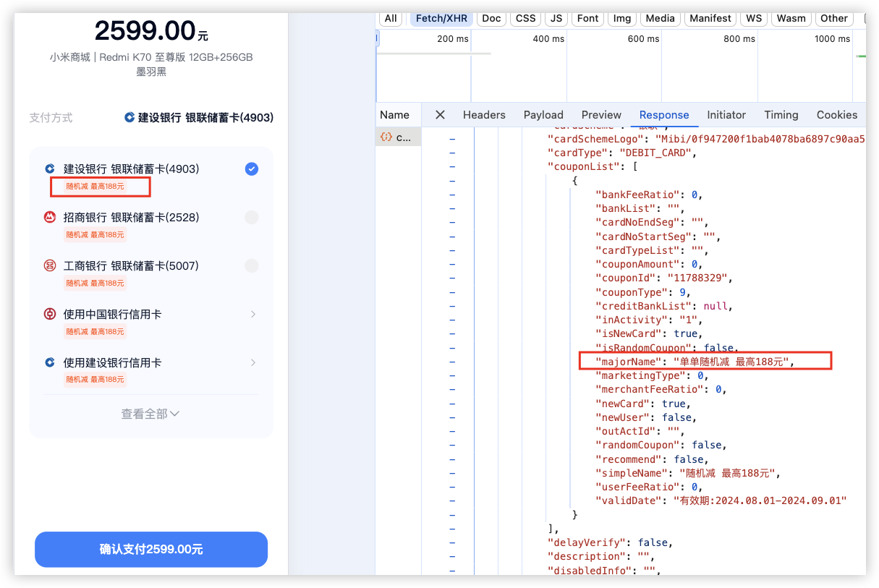Screen dimensions: 879x588
Task: Click the 400 ms timeline marker
Action: pos(548,39)
